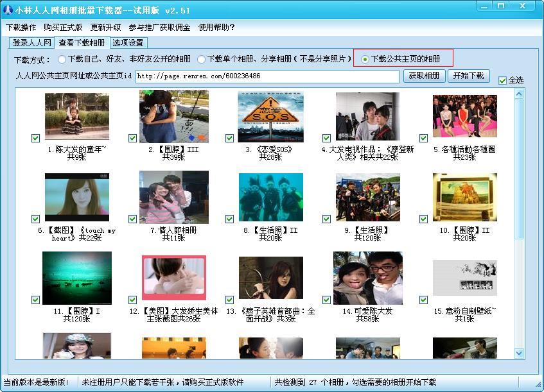Select 下载自己、好友、非好友公开的相册 radio option
This screenshot has height=392, width=544.
pos(62,59)
